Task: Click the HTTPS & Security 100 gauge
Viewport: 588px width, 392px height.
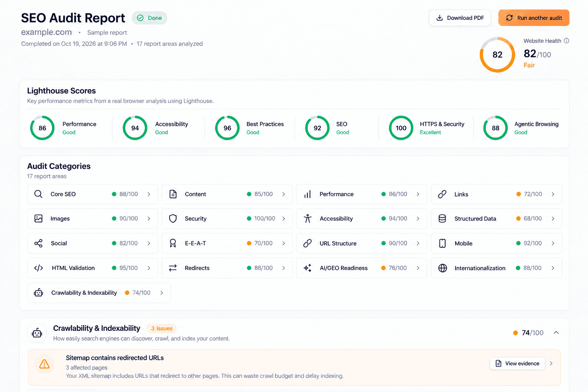Action: (x=401, y=128)
